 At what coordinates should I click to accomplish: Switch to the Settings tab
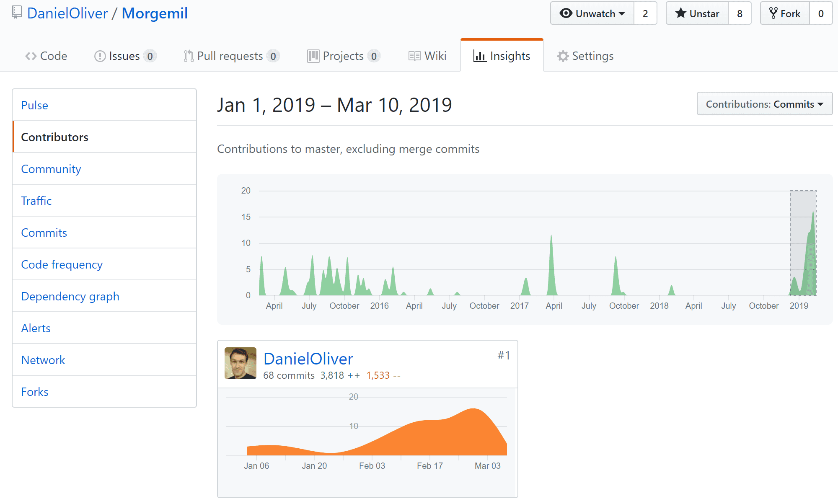(585, 56)
